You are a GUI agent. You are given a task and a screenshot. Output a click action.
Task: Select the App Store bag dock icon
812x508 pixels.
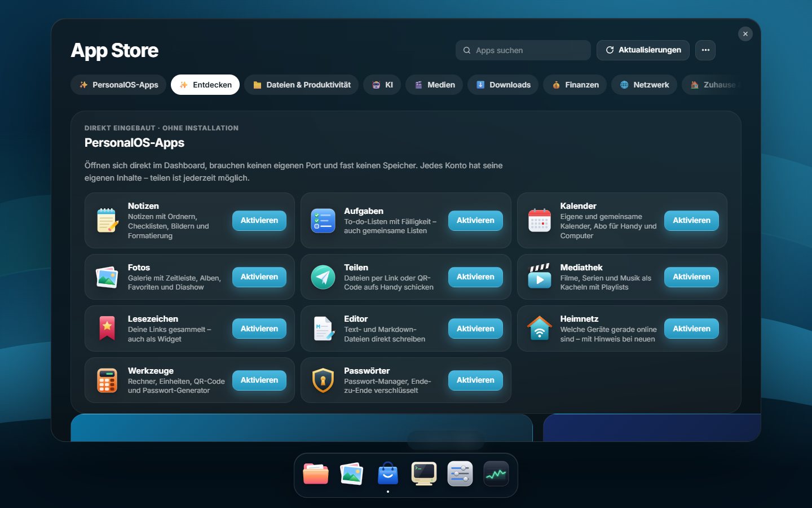tap(388, 474)
